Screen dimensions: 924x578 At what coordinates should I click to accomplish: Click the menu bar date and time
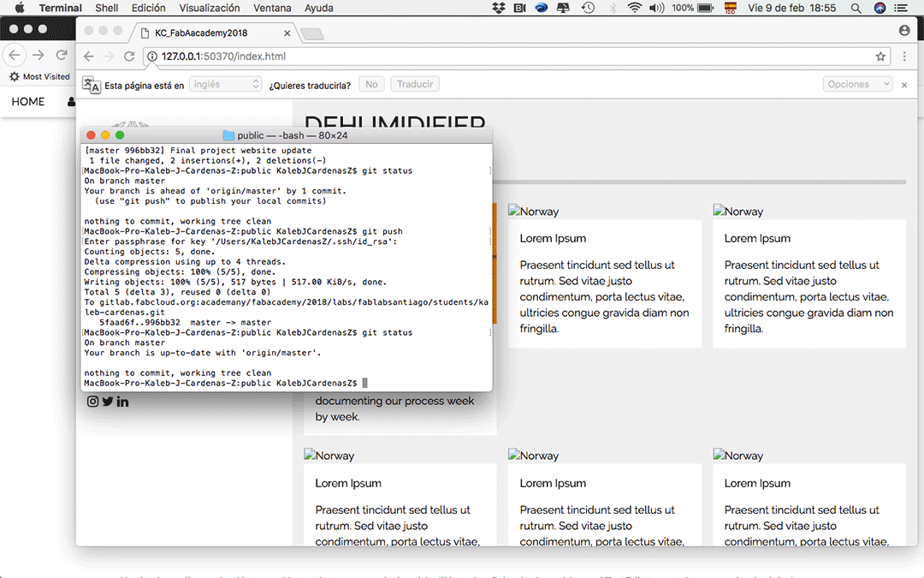click(791, 8)
